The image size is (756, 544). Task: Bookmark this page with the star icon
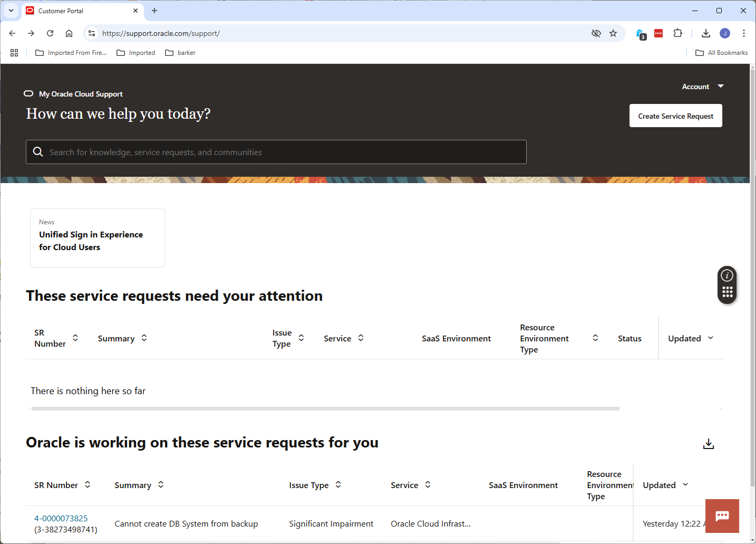pos(613,33)
